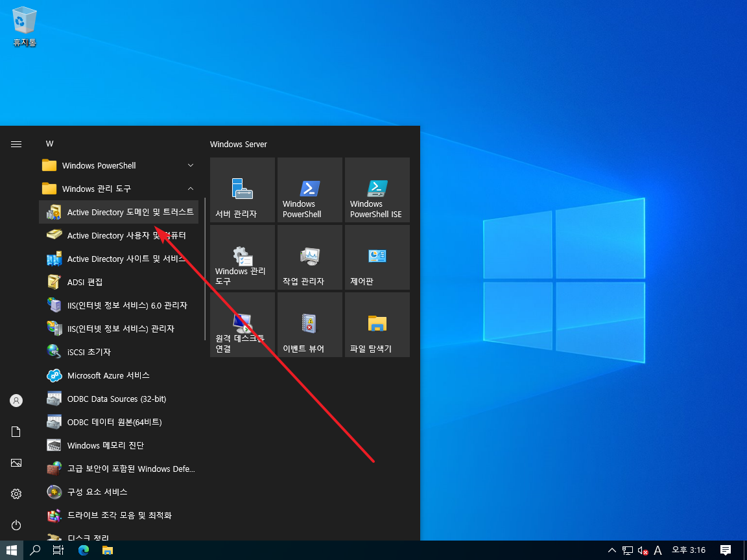Launch Active Directory 사이트 및 서비스
The width and height of the screenshot is (747, 560).
point(119,259)
